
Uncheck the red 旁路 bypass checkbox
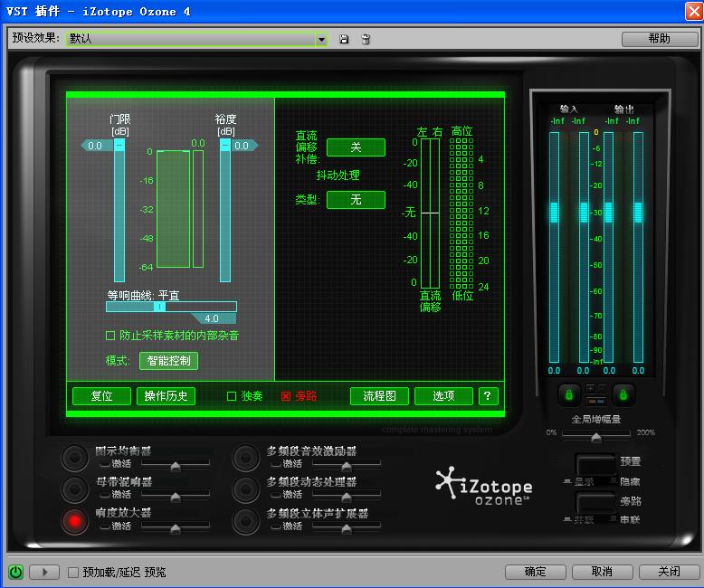[x=286, y=396]
